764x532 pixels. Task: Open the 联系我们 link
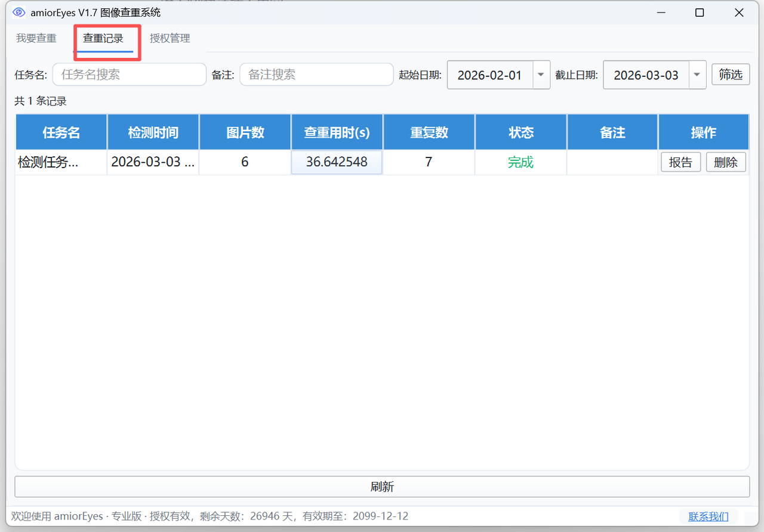tap(708, 516)
